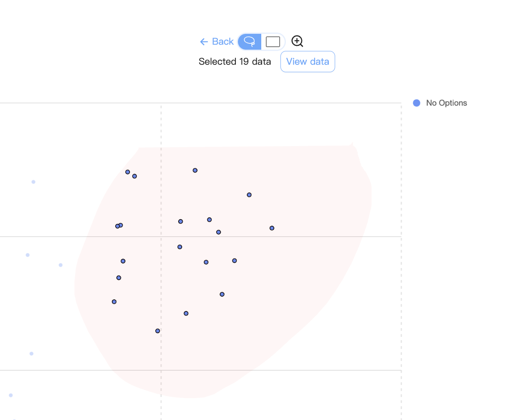Click the Back arrow icon

click(204, 42)
